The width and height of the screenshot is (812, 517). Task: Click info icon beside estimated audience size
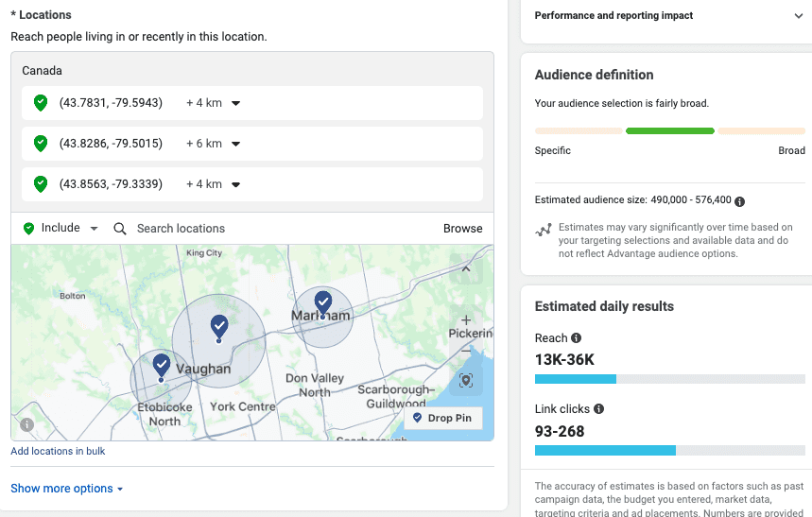click(739, 201)
